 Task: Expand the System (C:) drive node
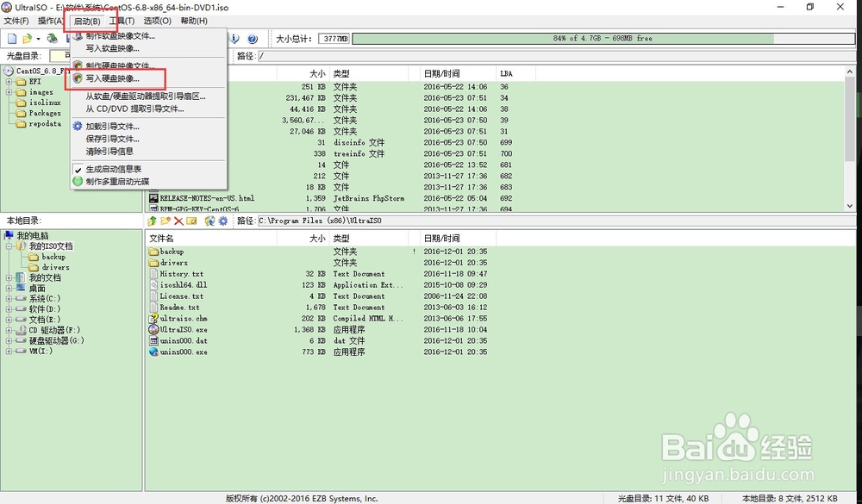pyautogui.click(x=9, y=298)
